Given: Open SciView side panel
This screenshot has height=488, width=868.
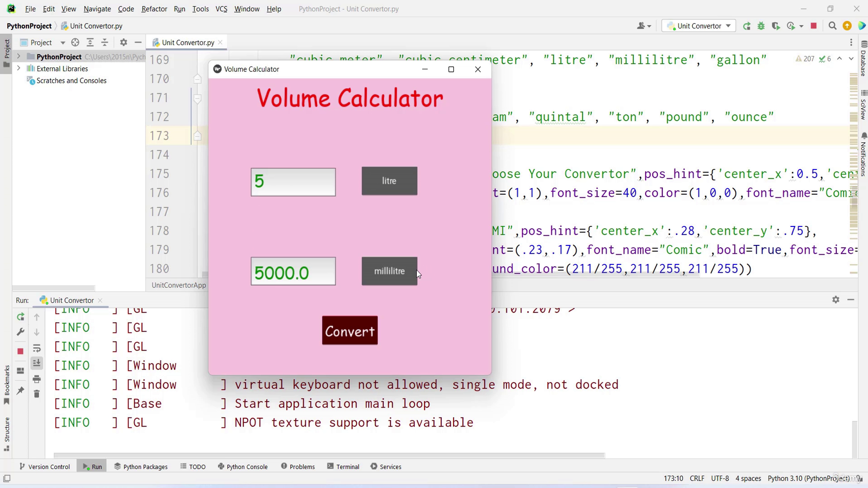Looking at the screenshot, I should 863,105.
